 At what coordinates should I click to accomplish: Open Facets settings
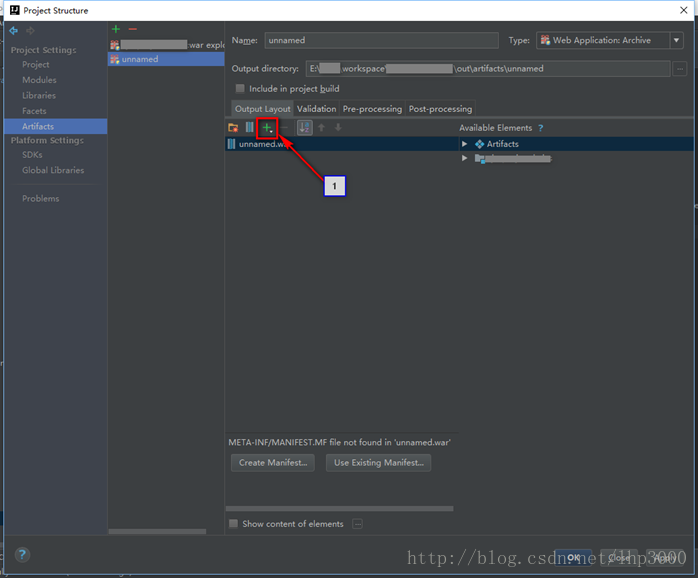tap(34, 111)
